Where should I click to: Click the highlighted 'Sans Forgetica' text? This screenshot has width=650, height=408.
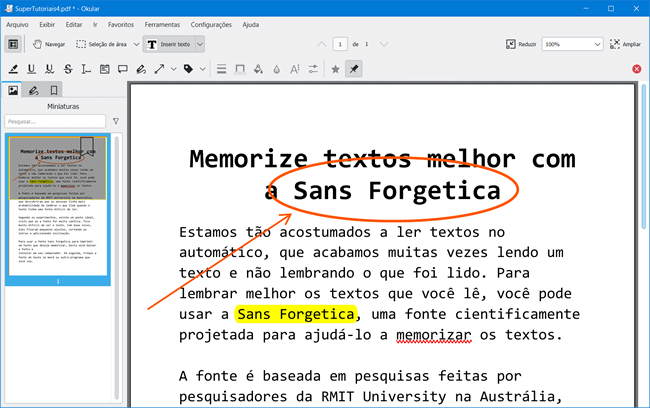pos(296,314)
